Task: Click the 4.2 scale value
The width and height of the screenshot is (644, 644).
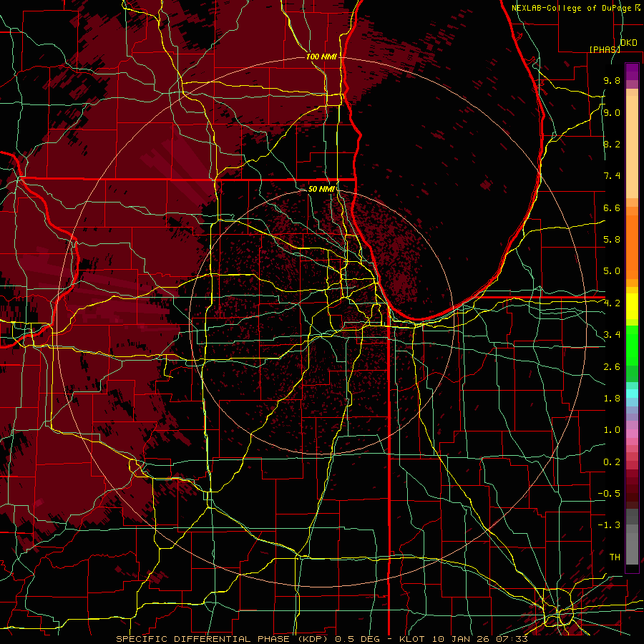Action: click(x=612, y=303)
